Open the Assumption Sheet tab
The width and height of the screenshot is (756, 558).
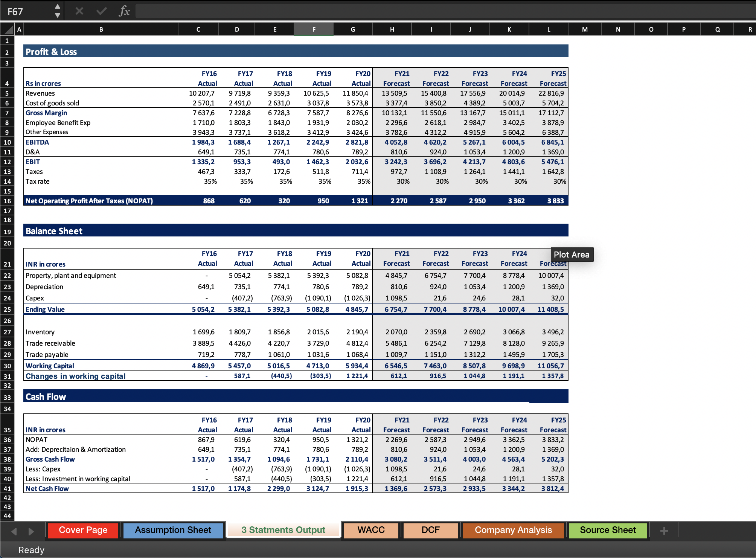tap(173, 530)
